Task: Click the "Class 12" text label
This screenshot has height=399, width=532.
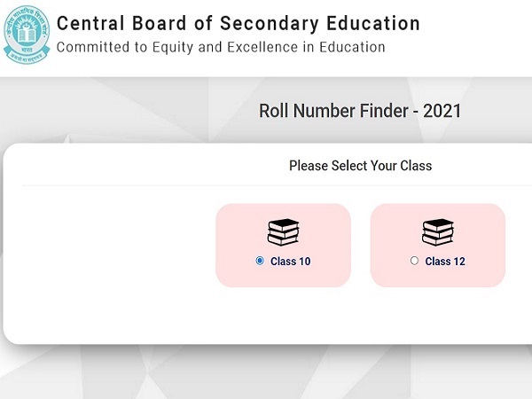Action: (x=445, y=262)
